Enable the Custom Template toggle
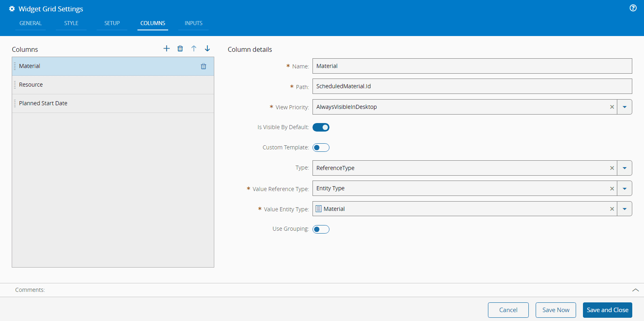This screenshot has width=644, height=321. (321, 148)
